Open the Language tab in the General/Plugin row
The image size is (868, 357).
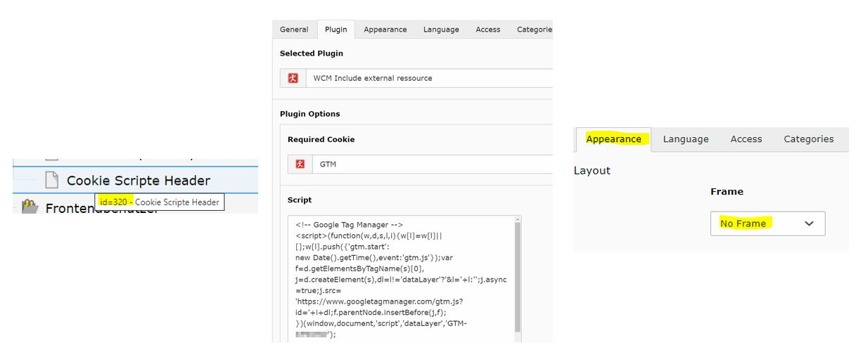pyautogui.click(x=441, y=30)
